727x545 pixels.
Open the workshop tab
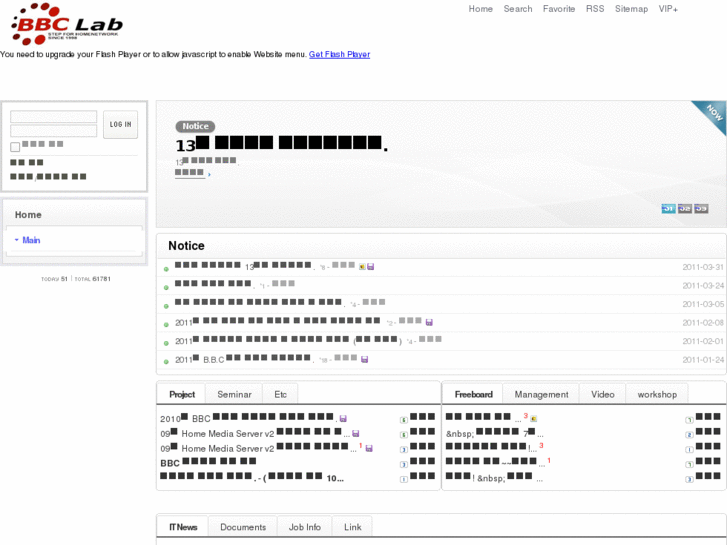(x=657, y=394)
